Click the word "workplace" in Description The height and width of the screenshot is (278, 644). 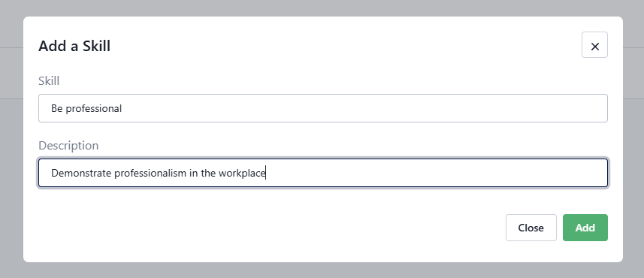(242, 173)
